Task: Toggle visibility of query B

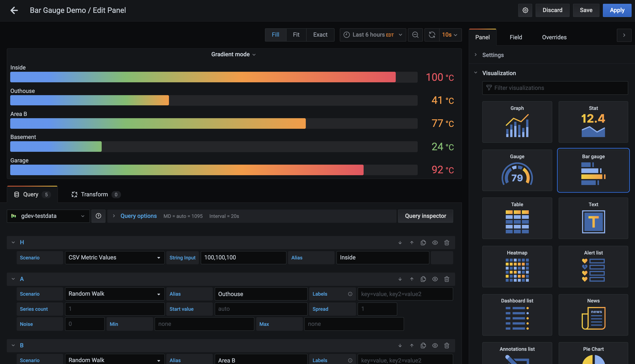Action: 435,345
